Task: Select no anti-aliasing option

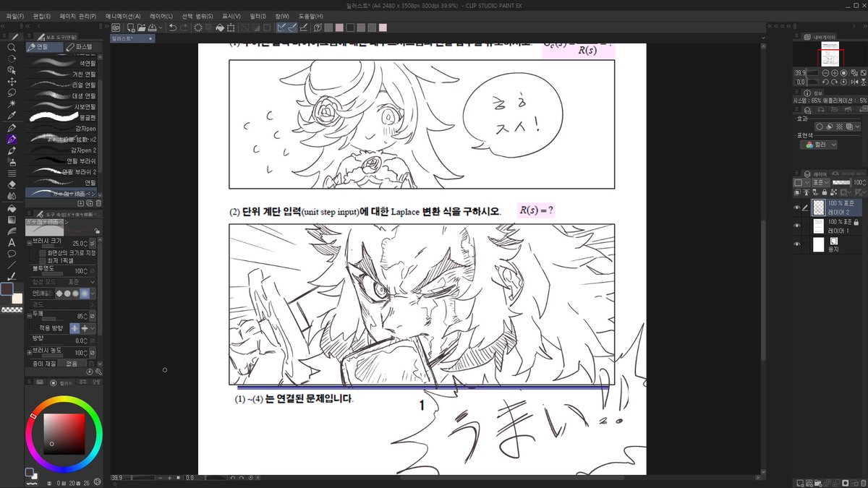Action: click(59, 294)
